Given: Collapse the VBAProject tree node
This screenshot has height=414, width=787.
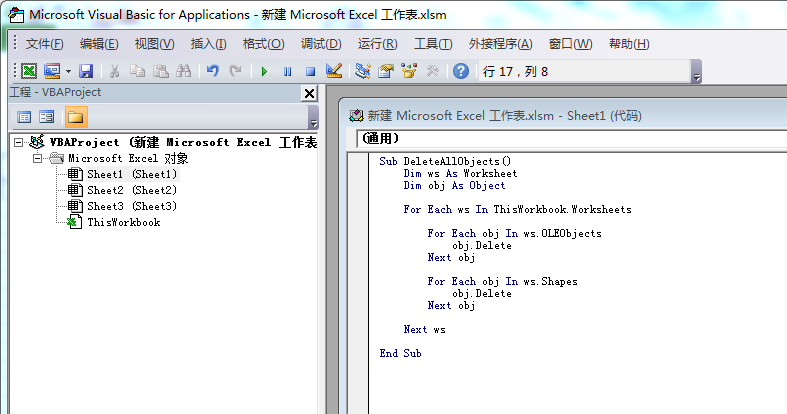Looking at the screenshot, I should [19, 143].
